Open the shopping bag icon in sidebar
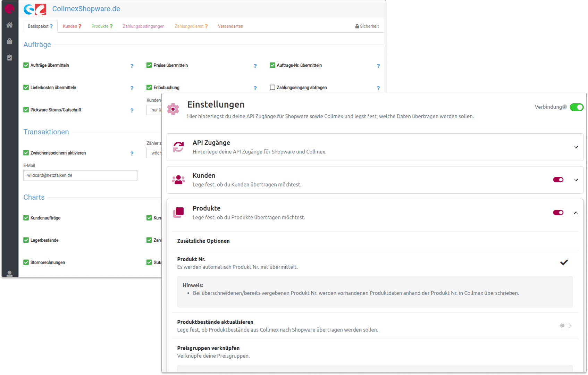This screenshot has width=588, height=375. (9, 41)
